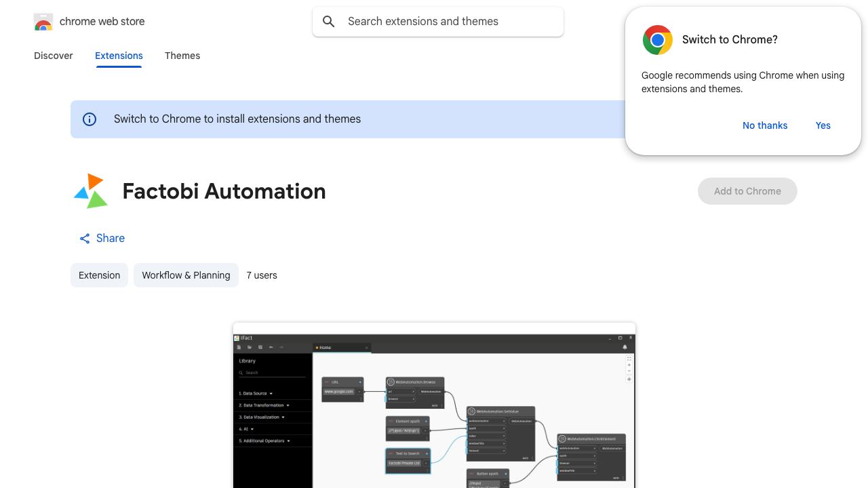Click the Share link

pyautogui.click(x=102, y=239)
